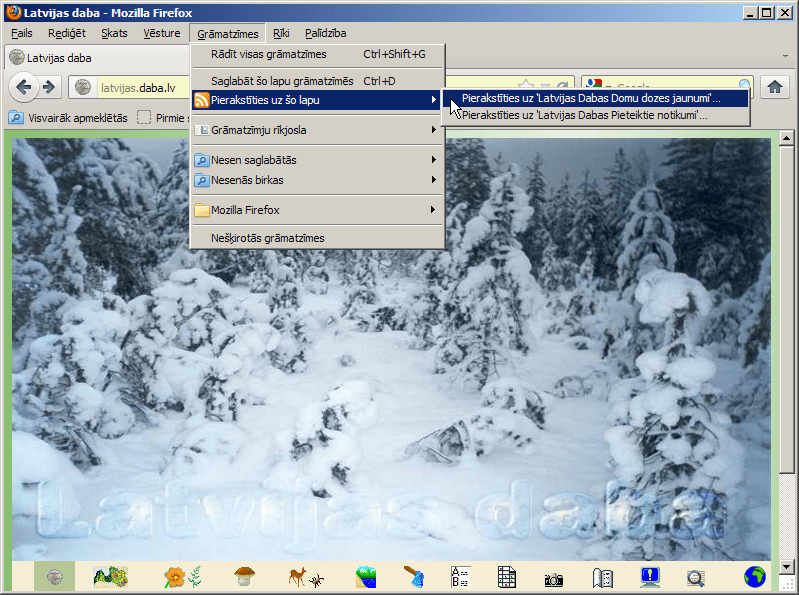Select Neškirotās grāmatzīmes entry
The height and width of the screenshot is (595, 799).
pyautogui.click(x=317, y=238)
